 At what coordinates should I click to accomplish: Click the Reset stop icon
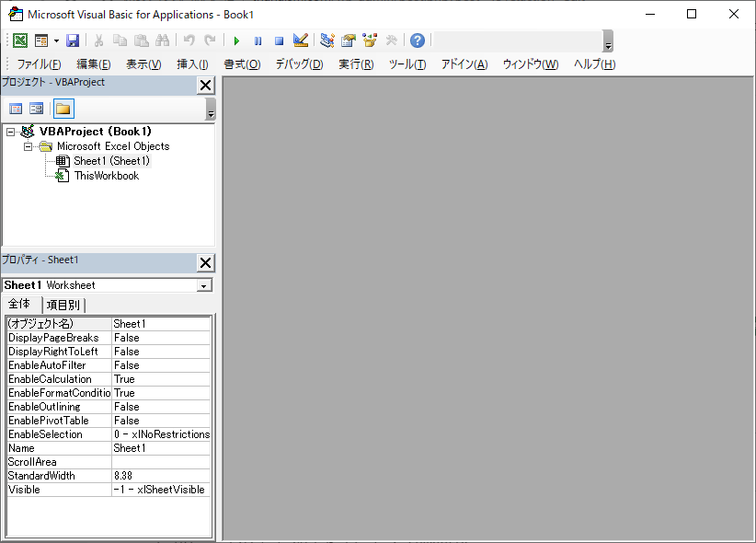(x=280, y=41)
